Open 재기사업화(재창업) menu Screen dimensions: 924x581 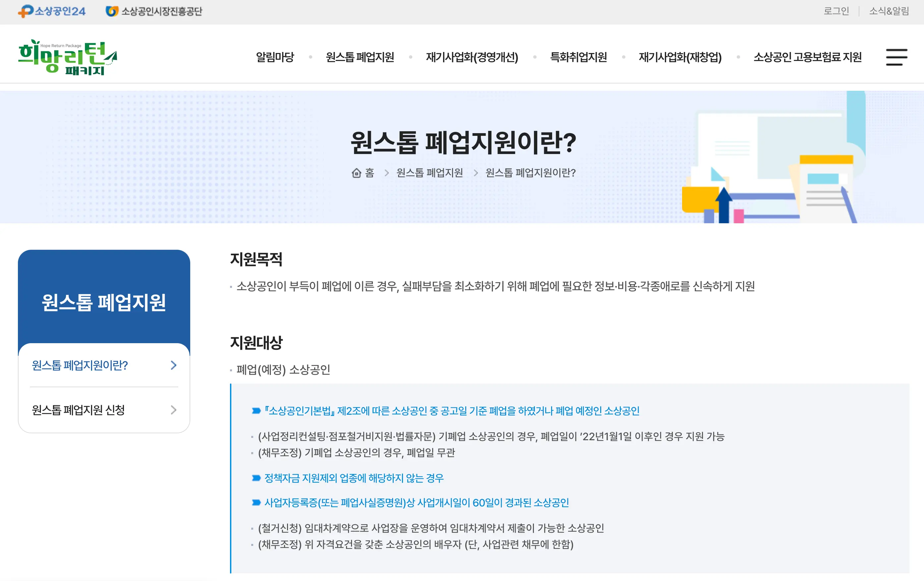[x=680, y=57]
